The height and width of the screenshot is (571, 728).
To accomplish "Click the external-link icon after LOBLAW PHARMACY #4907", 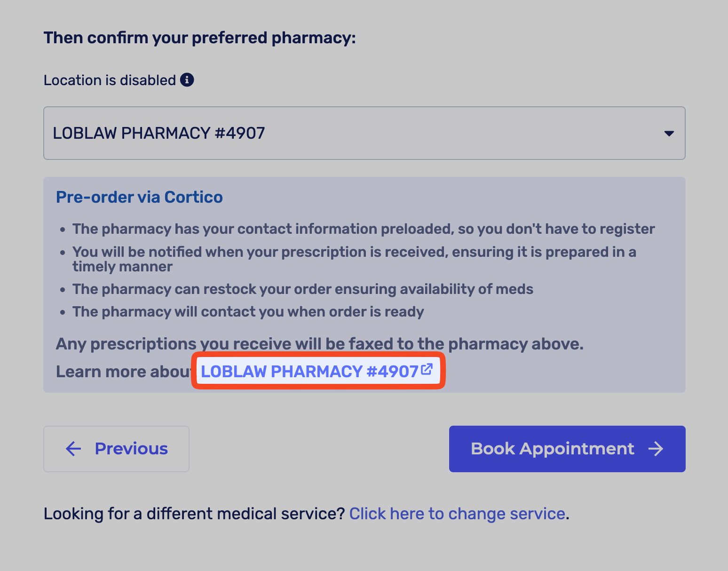I will click(x=427, y=369).
